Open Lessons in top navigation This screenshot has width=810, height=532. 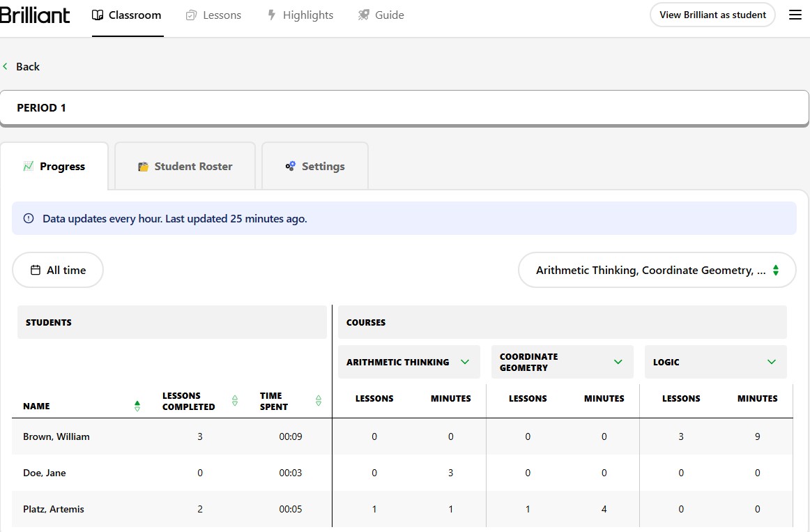pos(214,15)
